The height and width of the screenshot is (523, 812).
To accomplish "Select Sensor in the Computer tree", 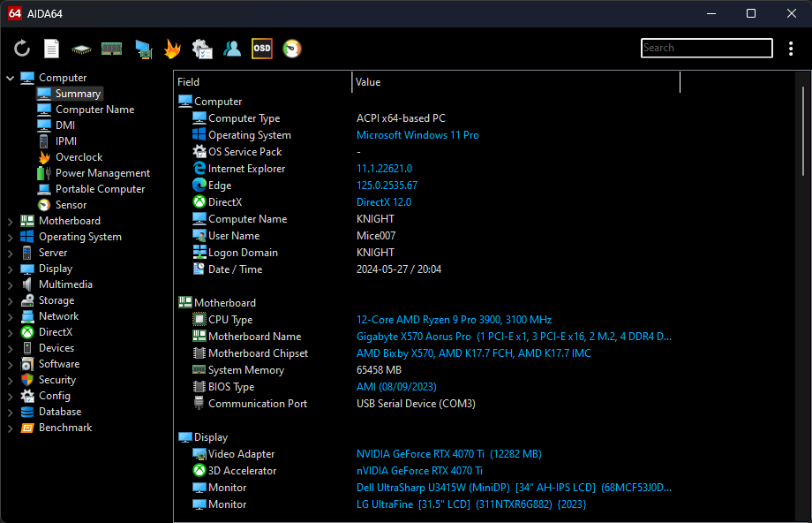I will 71,205.
